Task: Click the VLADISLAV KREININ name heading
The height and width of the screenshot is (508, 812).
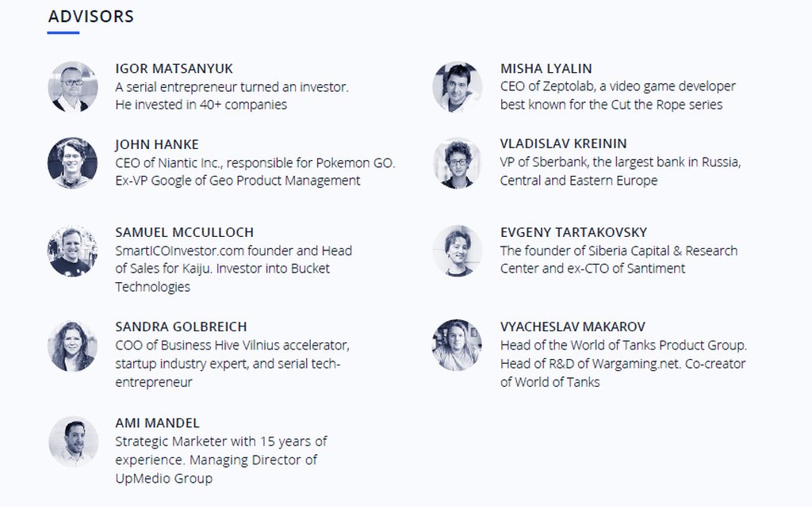Action: point(564,143)
